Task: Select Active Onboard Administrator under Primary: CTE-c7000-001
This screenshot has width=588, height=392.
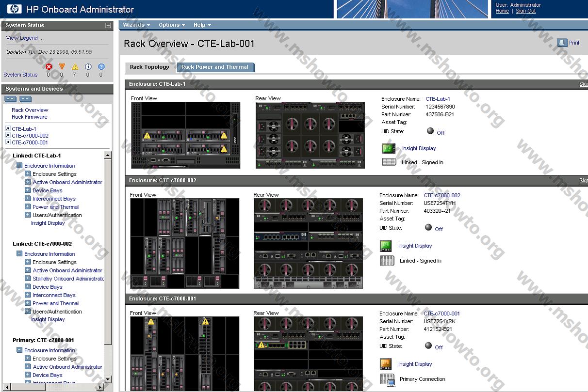Action: coord(67,367)
